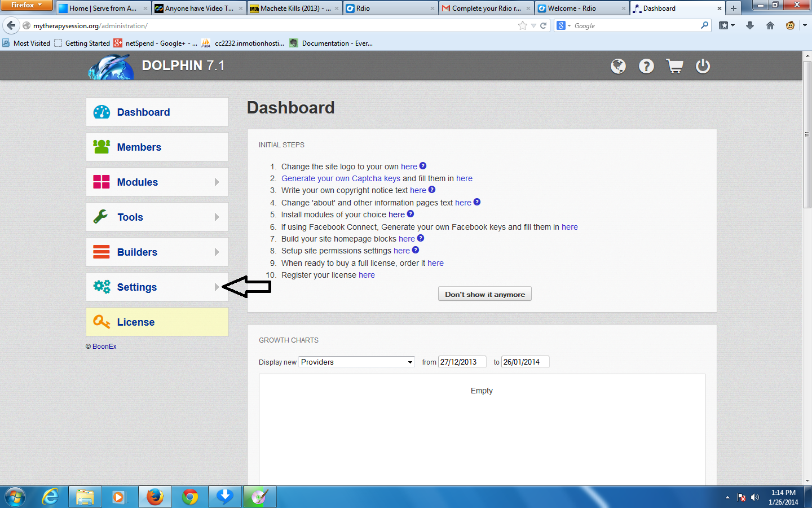Viewport: 812px width, 508px height.
Task: Open Generate your own Captcha keys link
Action: (x=341, y=178)
